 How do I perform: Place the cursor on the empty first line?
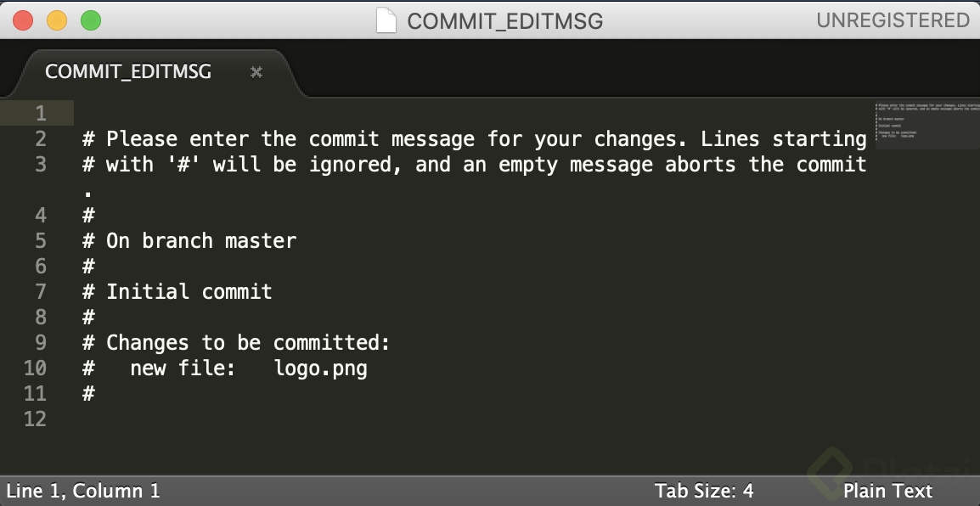(340, 114)
